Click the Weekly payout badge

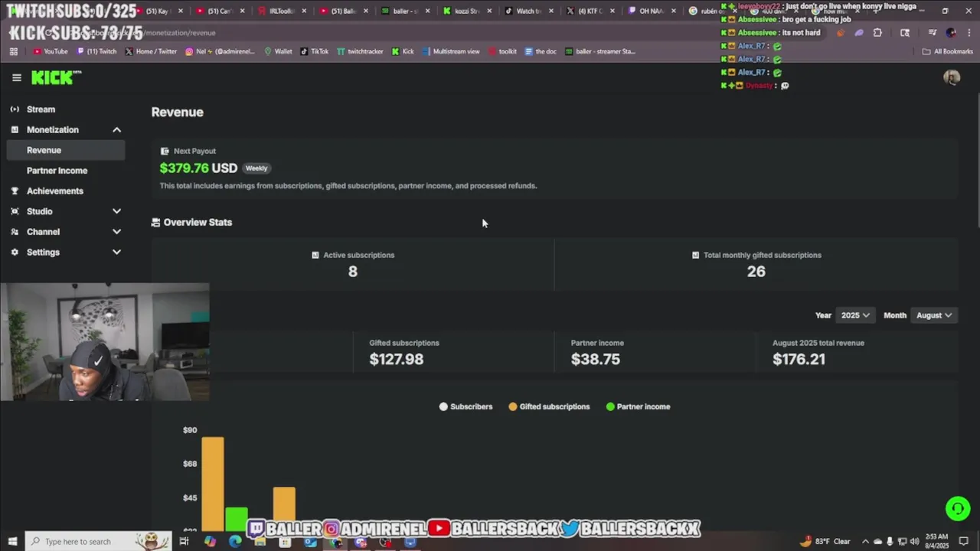(256, 168)
